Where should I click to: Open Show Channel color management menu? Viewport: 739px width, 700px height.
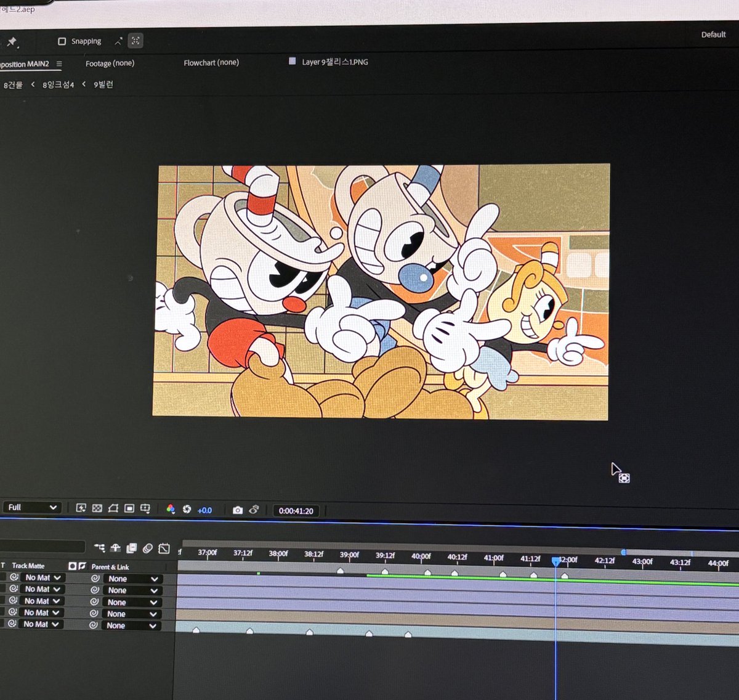(x=171, y=509)
